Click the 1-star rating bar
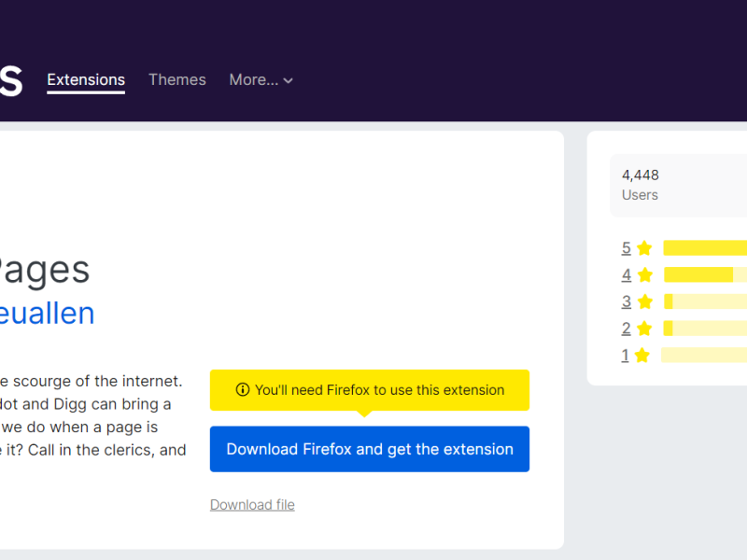 pos(704,355)
